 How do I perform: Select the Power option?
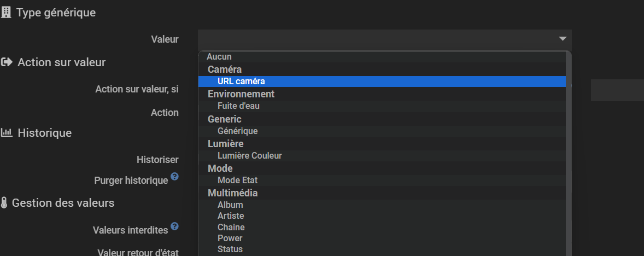230,238
